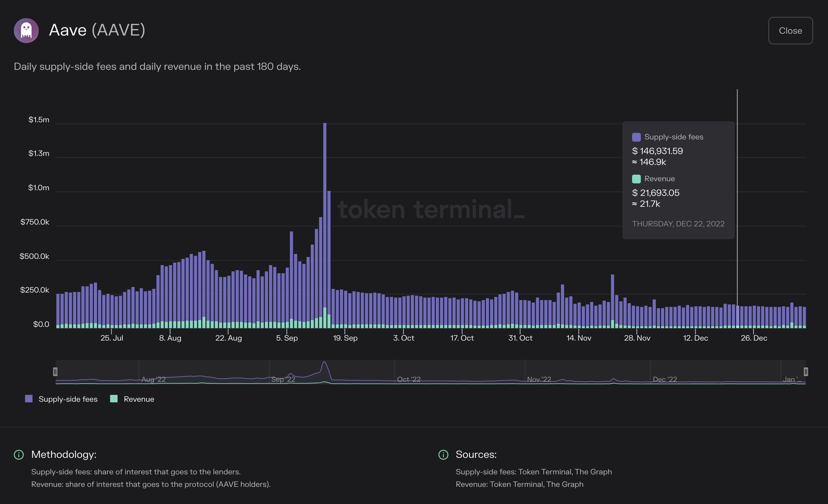Click the Methodology info icon
This screenshot has height=504, width=828.
tap(19, 455)
